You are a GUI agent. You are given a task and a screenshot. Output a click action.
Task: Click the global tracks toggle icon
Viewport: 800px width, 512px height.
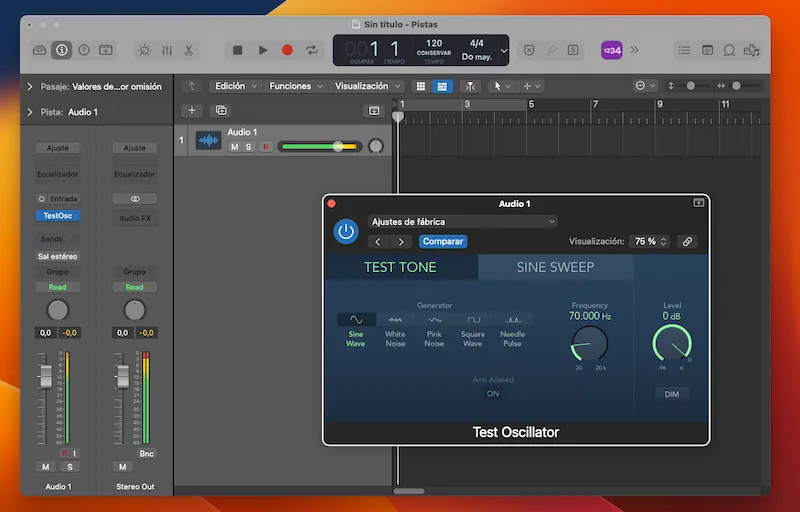click(374, 111)
